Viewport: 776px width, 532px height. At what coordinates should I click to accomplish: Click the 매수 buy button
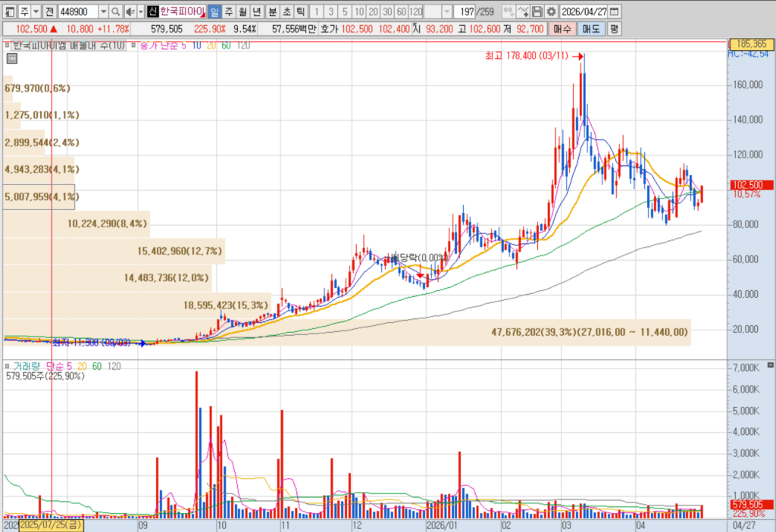click(x=562, y=29)
